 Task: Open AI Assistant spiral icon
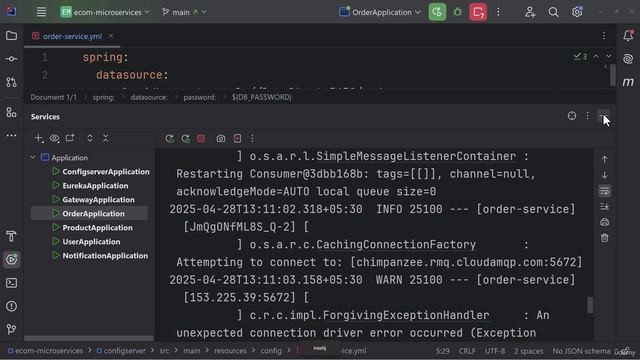[x=628, y=59]
